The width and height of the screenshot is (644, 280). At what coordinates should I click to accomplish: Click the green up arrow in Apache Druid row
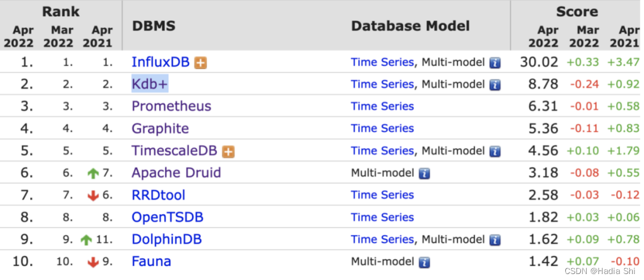[x=92, y=174]
